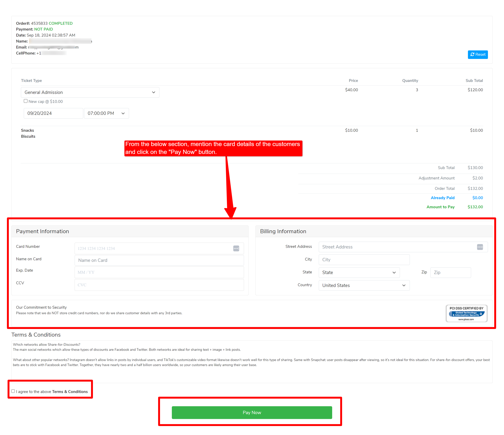The height and width of the screenshot is (435, 504).
Task: Enable the New cap @ $10.00 checkbox
Action: point(26,101)
